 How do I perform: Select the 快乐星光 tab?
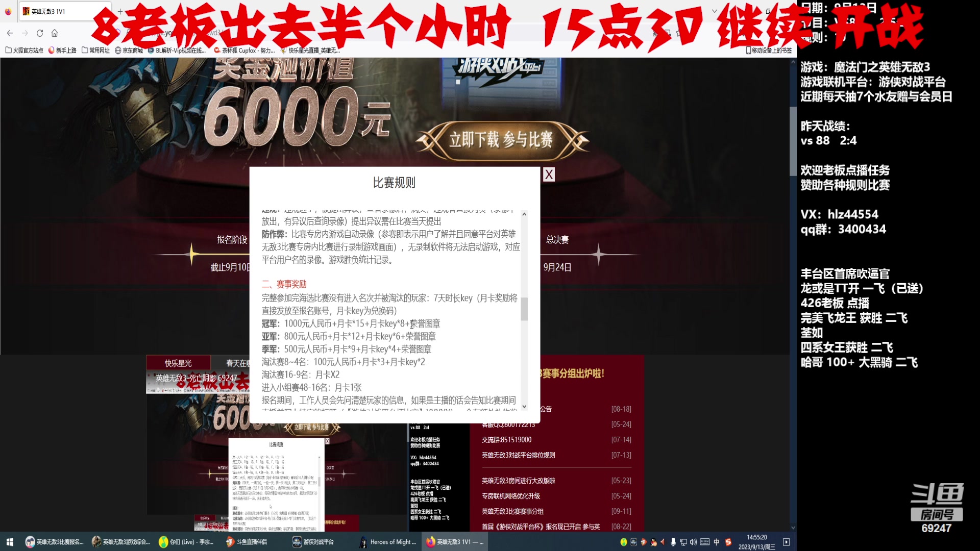[x=178, y=363]
